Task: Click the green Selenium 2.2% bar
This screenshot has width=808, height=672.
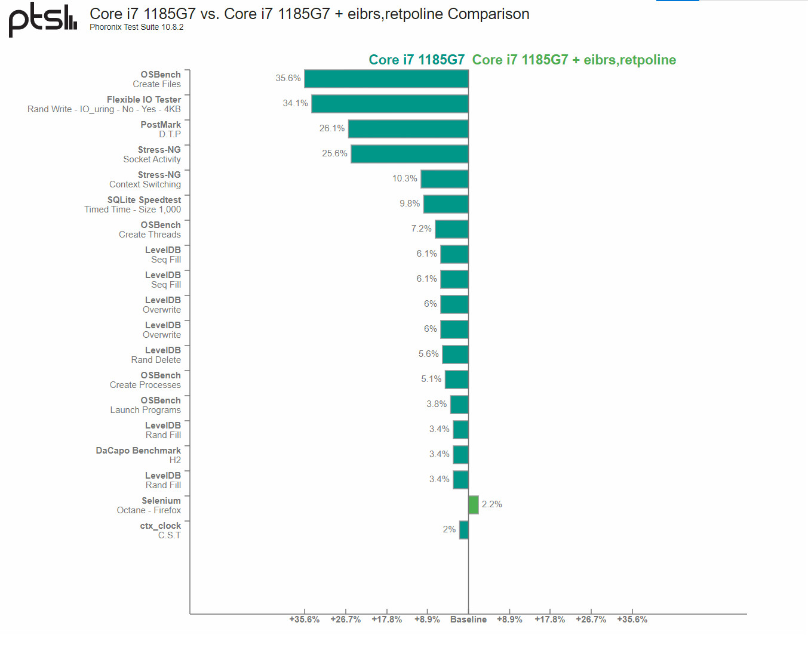Action: coord(474,505)
